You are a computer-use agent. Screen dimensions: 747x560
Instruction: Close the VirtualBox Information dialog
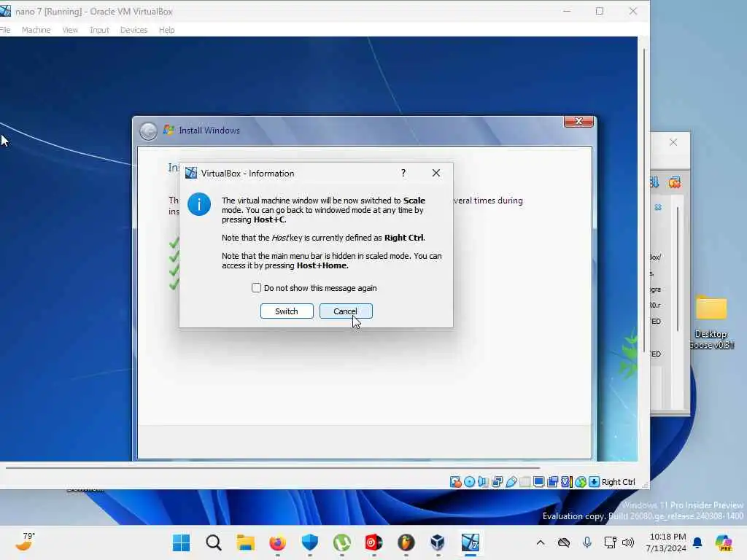[x=436, y=173]
